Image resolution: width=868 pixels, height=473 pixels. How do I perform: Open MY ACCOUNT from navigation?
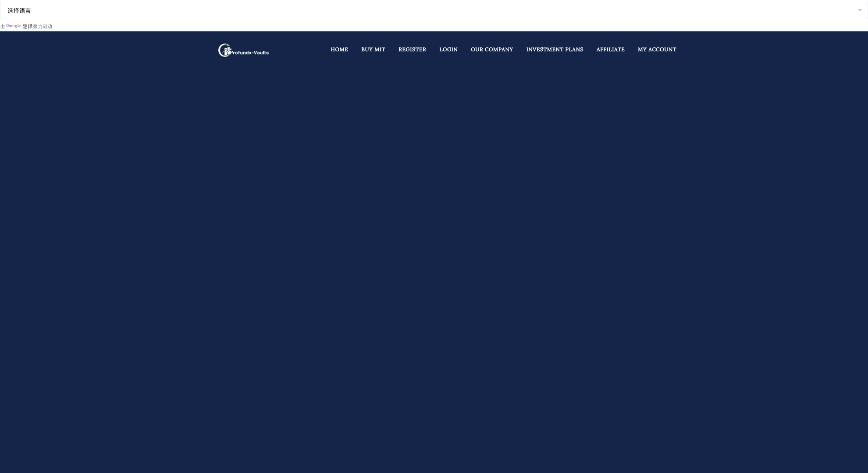pyautogui.click(x=657, y=49)
